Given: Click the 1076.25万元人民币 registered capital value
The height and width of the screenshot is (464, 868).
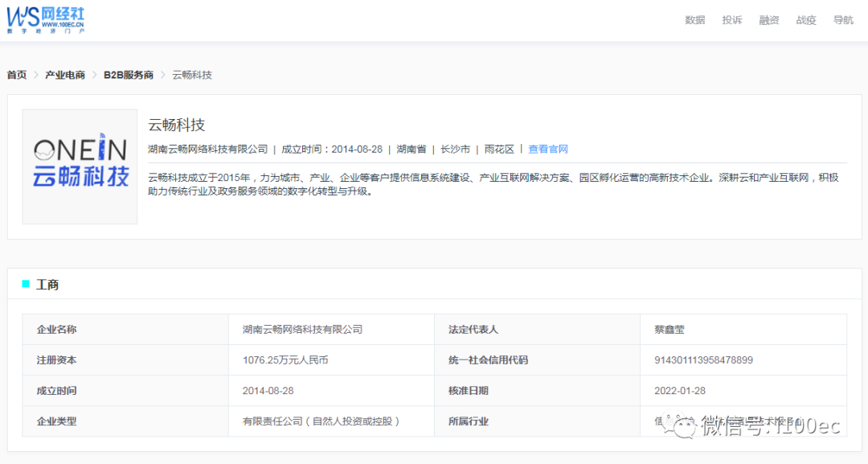Looking at the screenshot, I should [285, 360].
